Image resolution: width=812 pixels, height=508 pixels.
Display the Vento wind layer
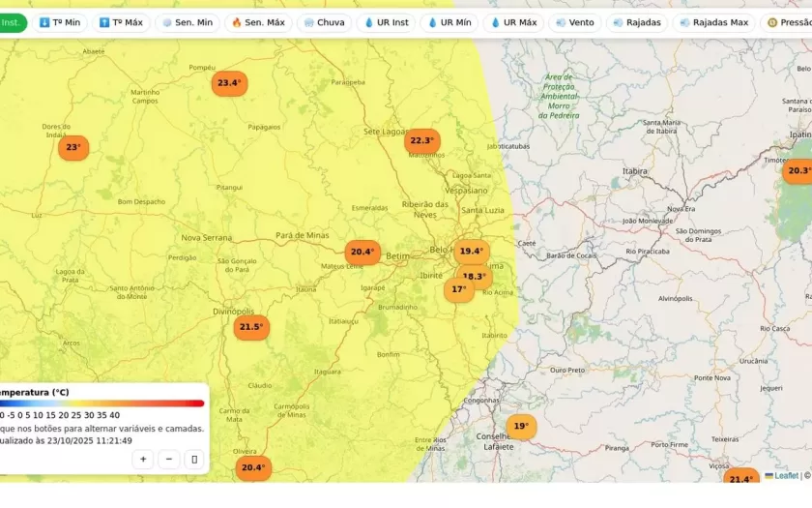coord(575,22)
